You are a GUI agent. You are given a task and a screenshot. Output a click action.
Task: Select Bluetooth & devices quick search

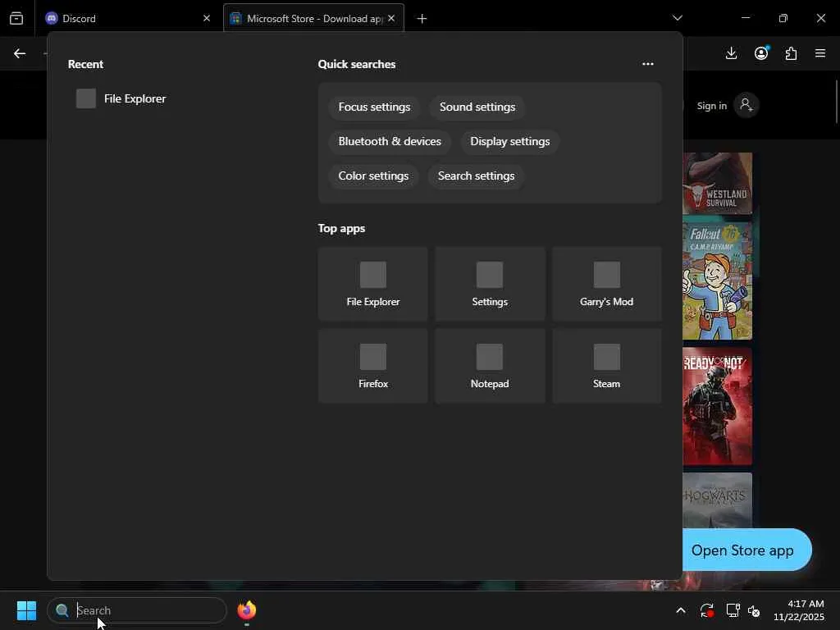point(390,141)
